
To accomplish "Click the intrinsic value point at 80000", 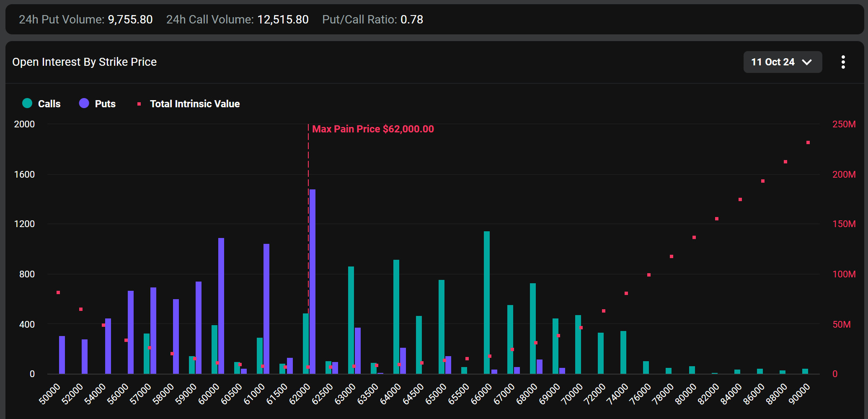I will (694, 238).
